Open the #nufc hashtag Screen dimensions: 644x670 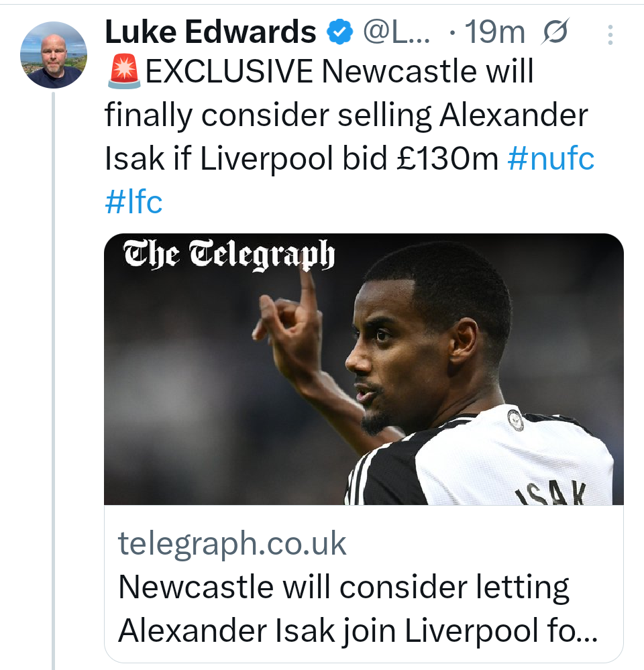[x=551, y=158]
